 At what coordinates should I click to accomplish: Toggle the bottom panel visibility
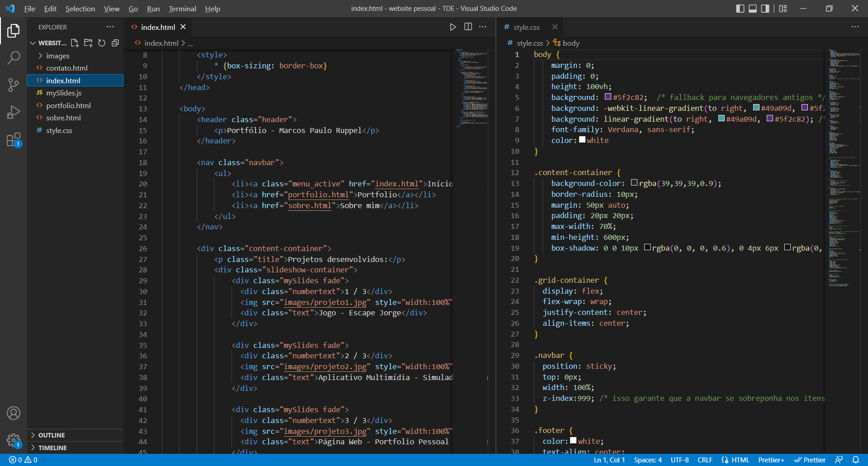(753, 9)
